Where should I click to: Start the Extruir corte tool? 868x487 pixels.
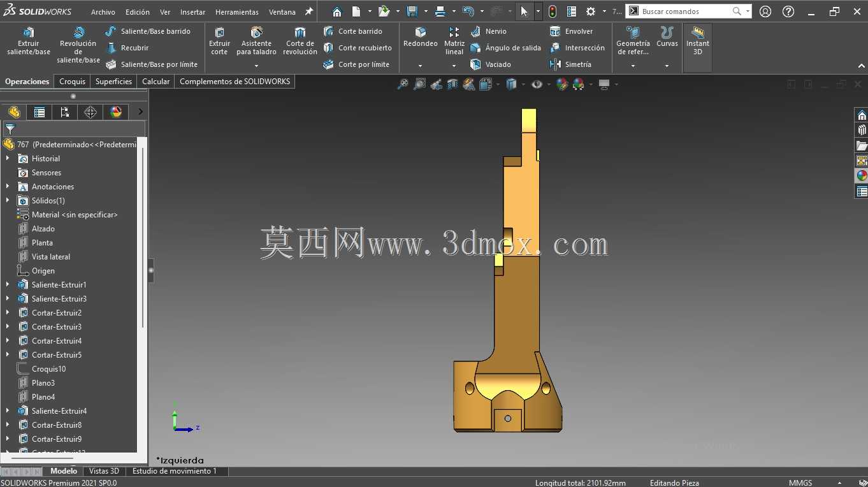click(219, 41)
